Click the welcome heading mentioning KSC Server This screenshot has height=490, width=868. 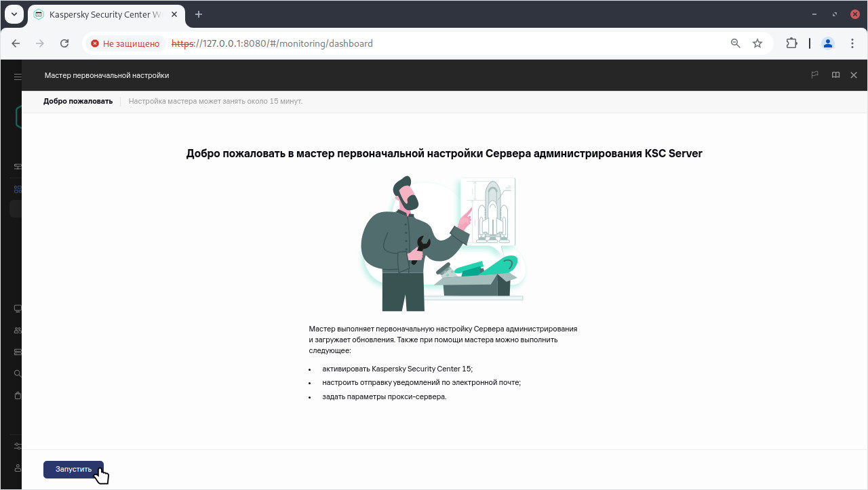pos(444,153)
